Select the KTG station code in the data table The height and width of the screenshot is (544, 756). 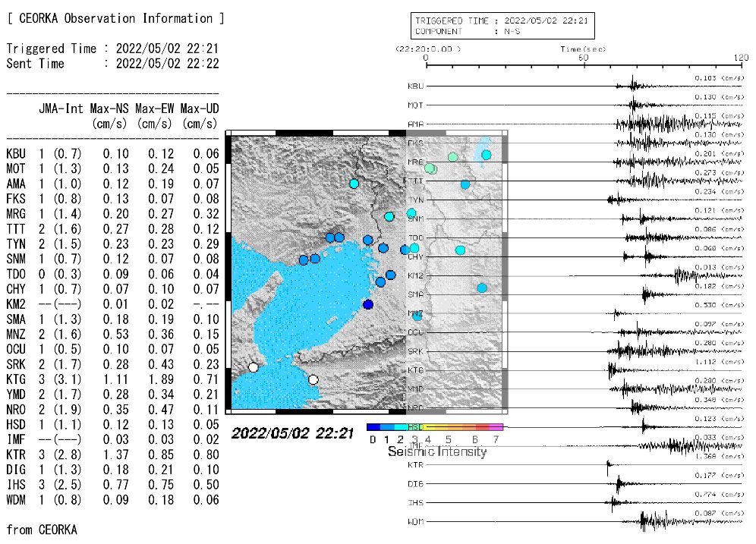[x=16, y=379]
